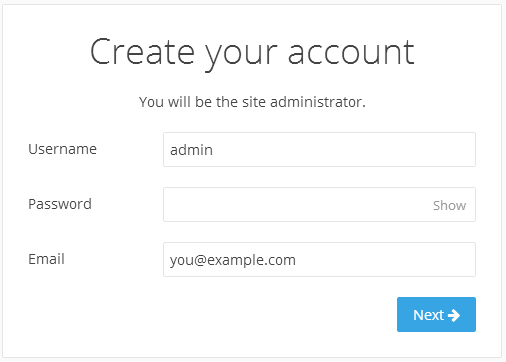The height and width of the screenshot is (362, 506).
Task: Click the Password label
Action: (60, 204)
